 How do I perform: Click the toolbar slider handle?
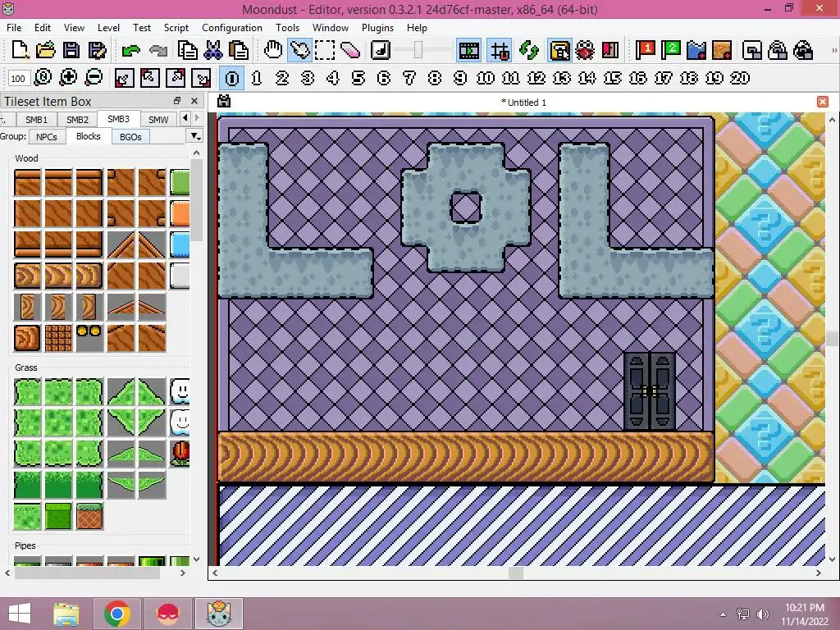(418, 50)
